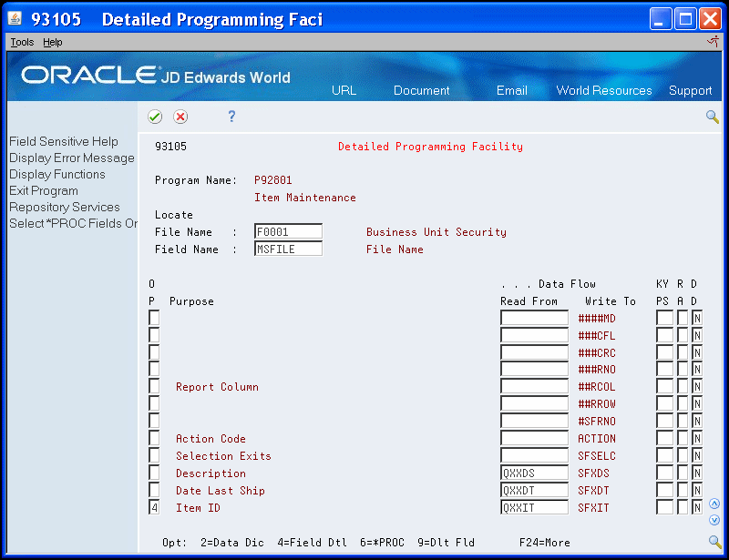Click OP field for Action Code row
Image resolution: width=729 pixels, height=560 pixels.
pyautogui.click(x=154, y=438)
